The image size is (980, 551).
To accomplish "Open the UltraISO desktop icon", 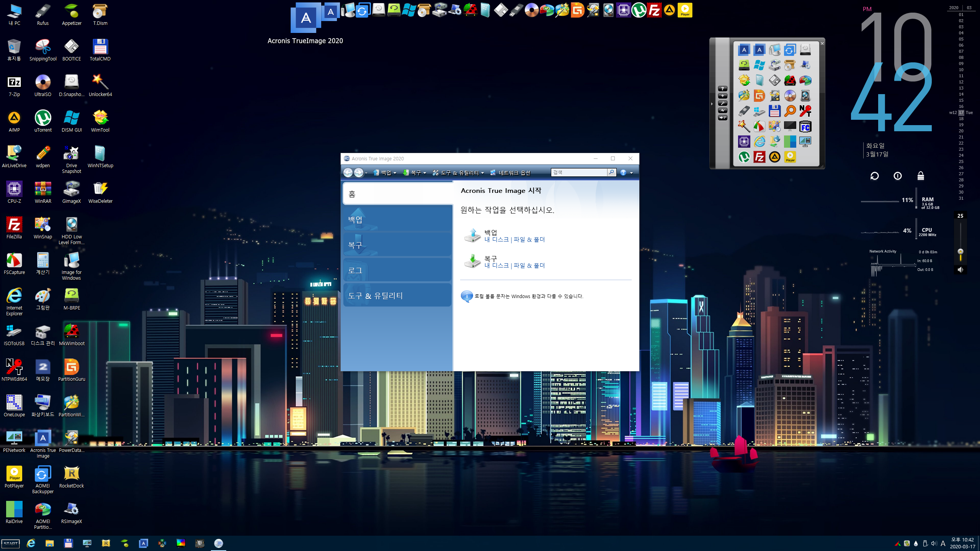I will pos(43,86).
